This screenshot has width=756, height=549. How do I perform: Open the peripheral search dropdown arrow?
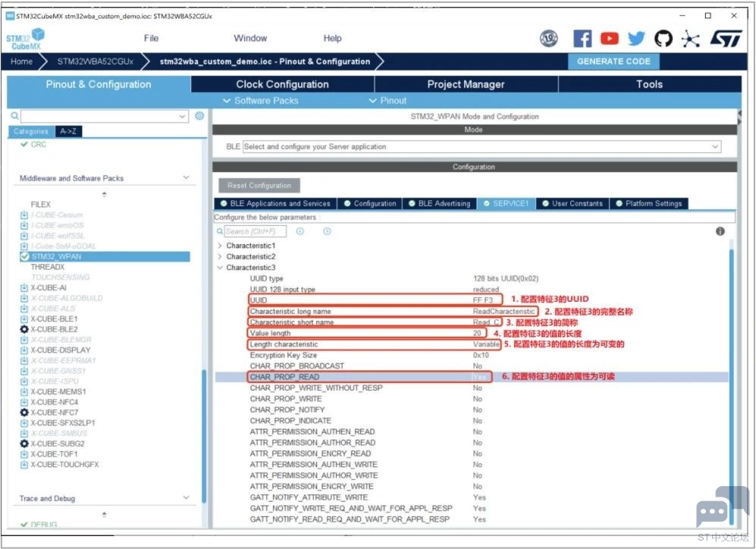click(182, 116)
